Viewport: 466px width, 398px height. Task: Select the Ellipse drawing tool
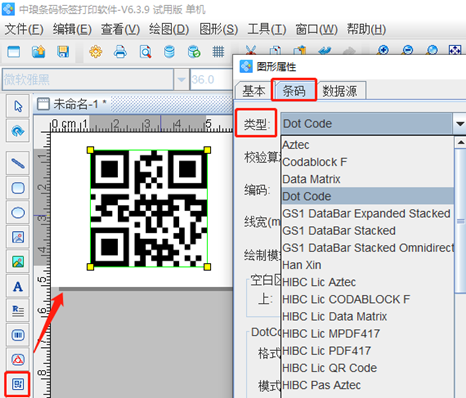(18, 213)
